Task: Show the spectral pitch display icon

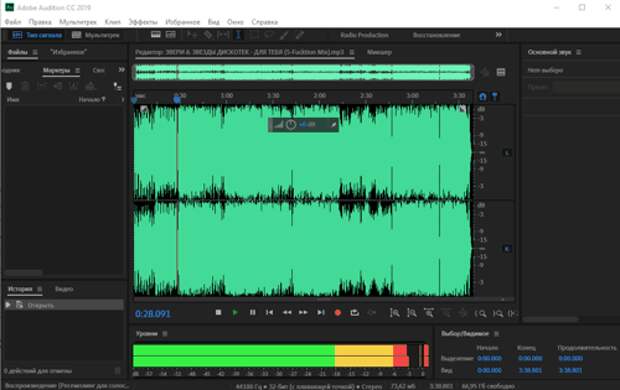Action: [171, 35]
